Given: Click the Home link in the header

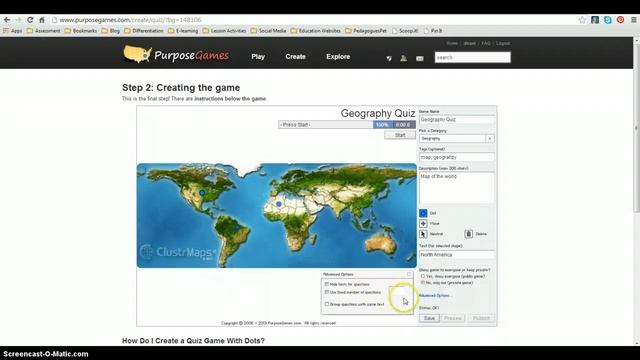Looking at the screenshot, I should tap(452, 43).
